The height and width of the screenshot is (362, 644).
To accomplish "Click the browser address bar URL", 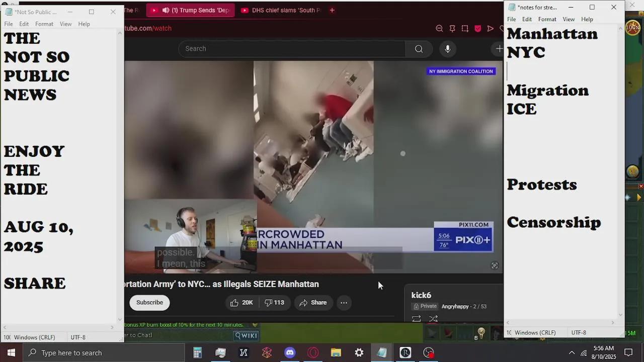I will 148,28.
